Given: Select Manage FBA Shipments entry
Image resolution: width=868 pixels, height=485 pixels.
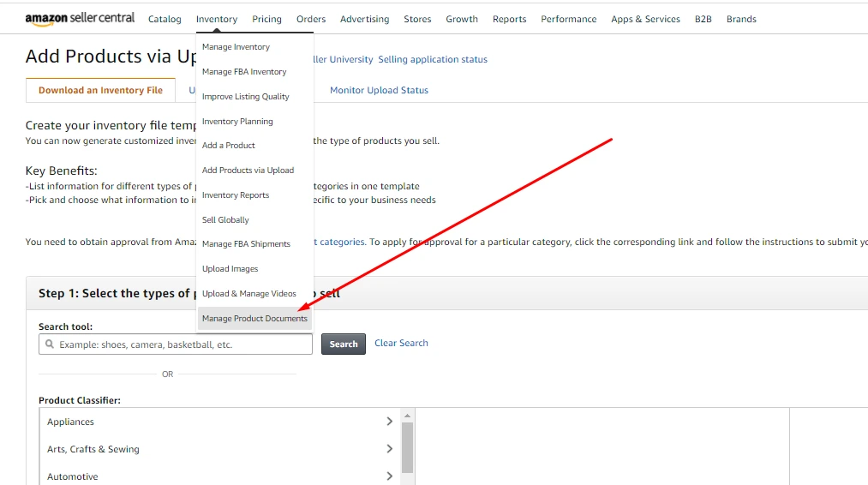Looking at the screenshot, I should pos(246,244).
